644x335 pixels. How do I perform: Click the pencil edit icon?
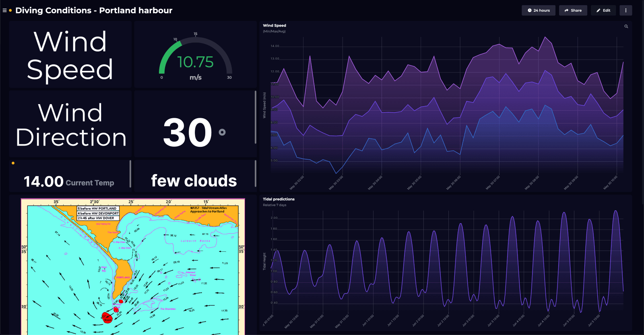[599, 10]
